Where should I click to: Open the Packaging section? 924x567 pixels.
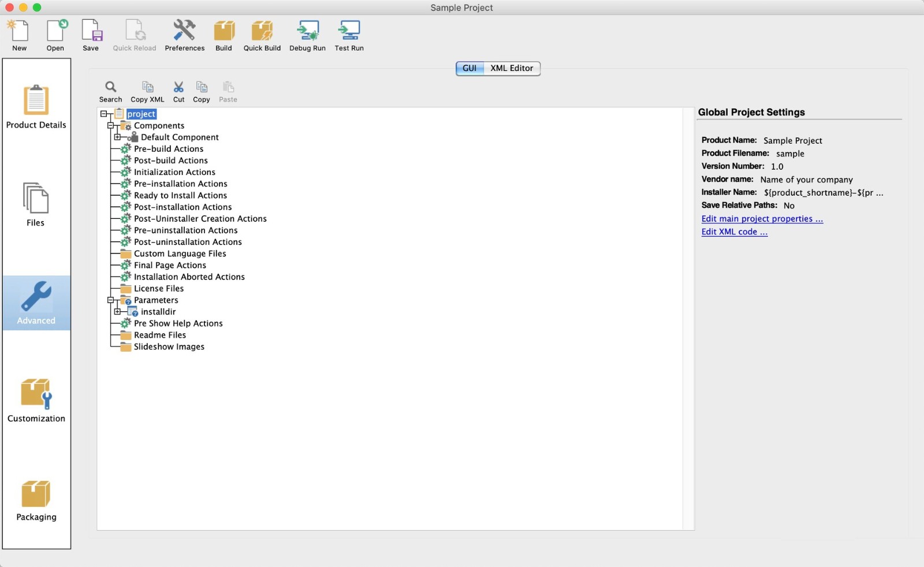36,501
